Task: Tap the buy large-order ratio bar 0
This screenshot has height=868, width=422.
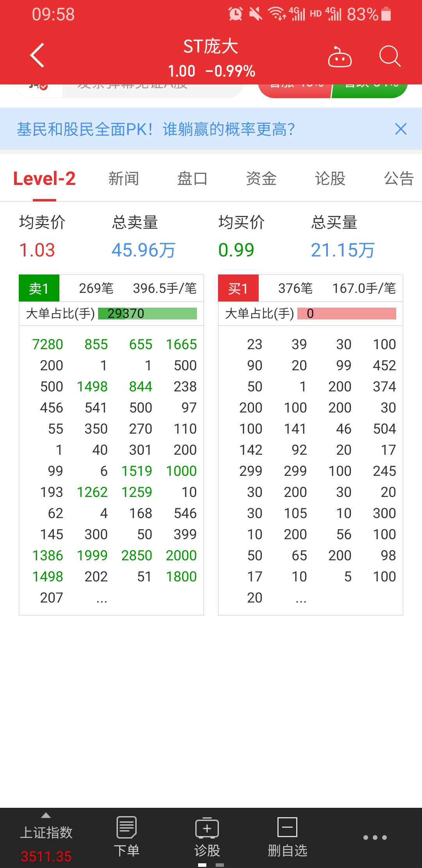Action: pos(347,314)
